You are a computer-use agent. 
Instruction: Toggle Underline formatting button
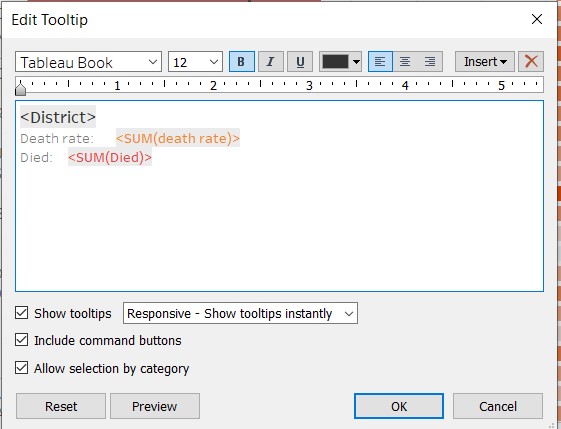coord(300,62)
